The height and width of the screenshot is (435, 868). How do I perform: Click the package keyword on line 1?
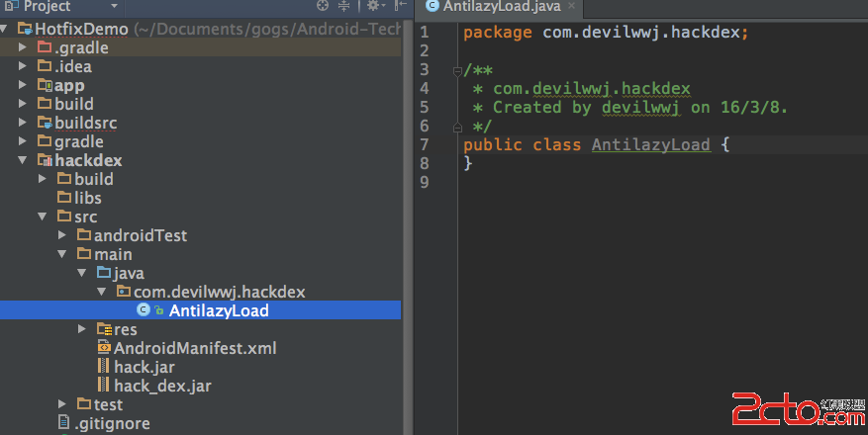[498, 33]
